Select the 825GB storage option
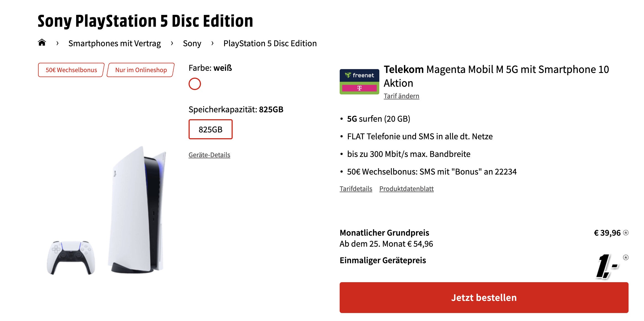This screenshot has height=321, width=644. [x=210, y=129]
